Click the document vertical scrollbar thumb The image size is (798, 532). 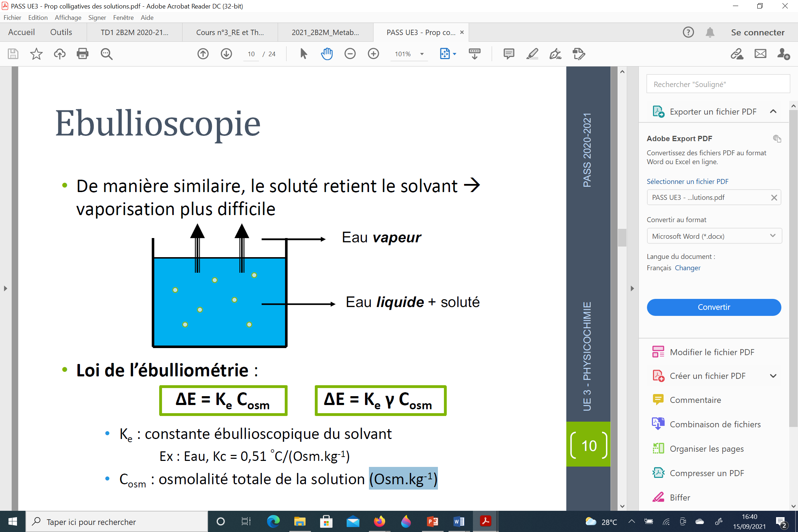(622, 237)
